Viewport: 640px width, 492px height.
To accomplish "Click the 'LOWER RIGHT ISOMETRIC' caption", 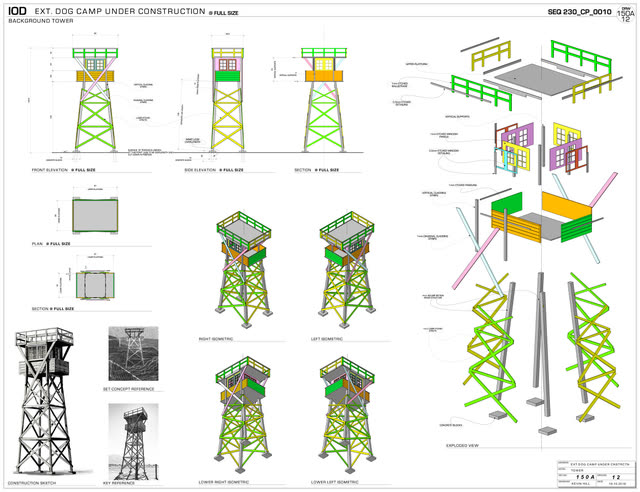I will (x=224, y=482).
